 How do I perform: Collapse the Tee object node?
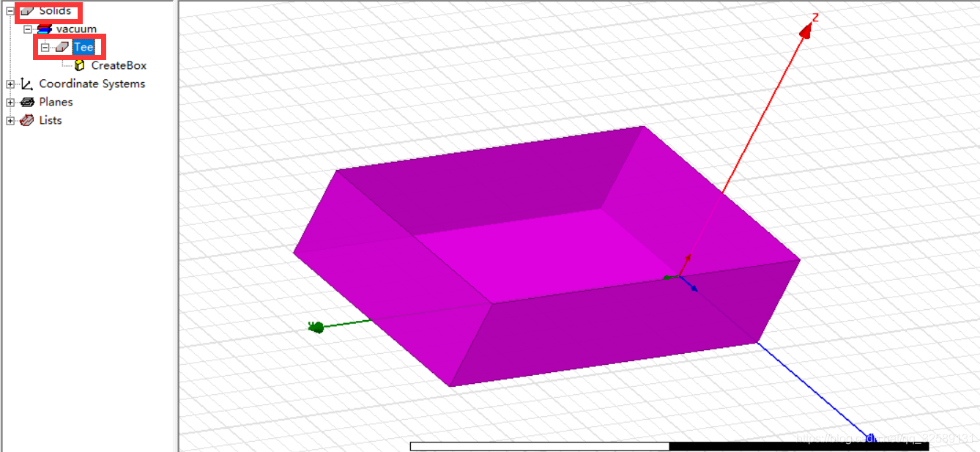45,48
